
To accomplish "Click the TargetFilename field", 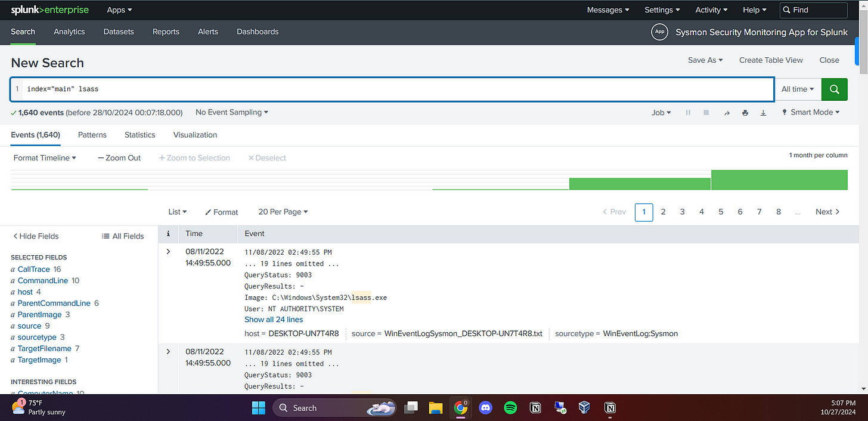I will pyautogui.click(x=45, y=349).
